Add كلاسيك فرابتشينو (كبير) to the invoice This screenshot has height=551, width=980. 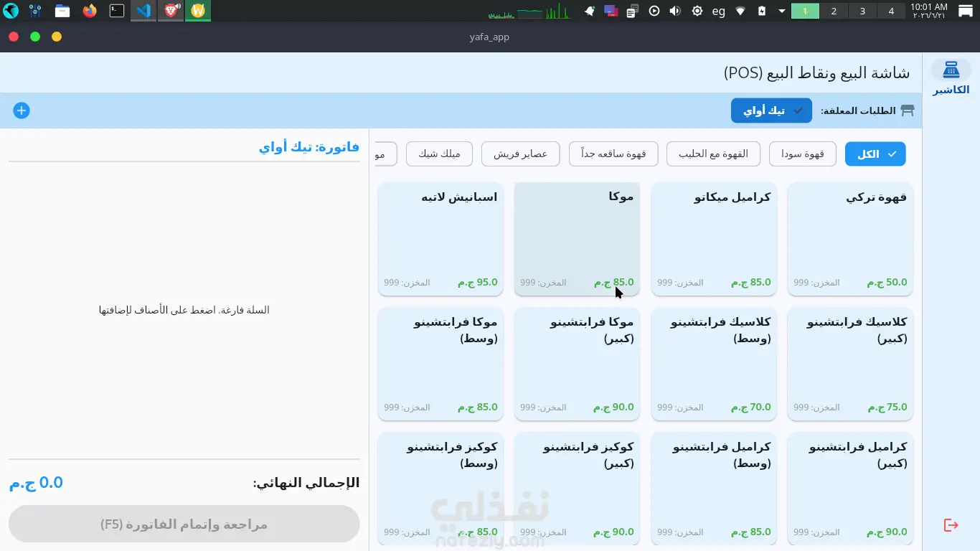coord(850,364)
